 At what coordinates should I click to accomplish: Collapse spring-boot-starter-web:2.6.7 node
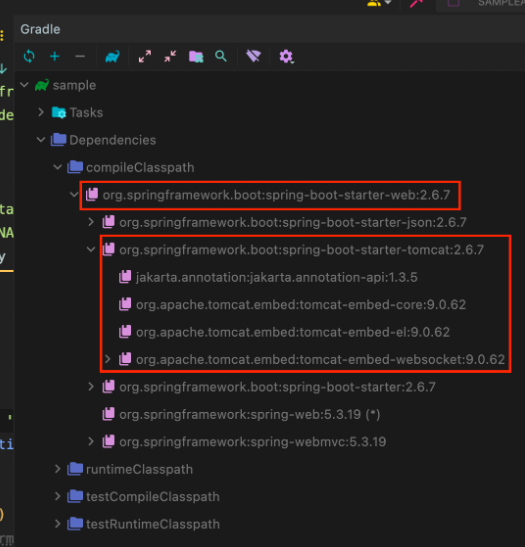(74, 195)
